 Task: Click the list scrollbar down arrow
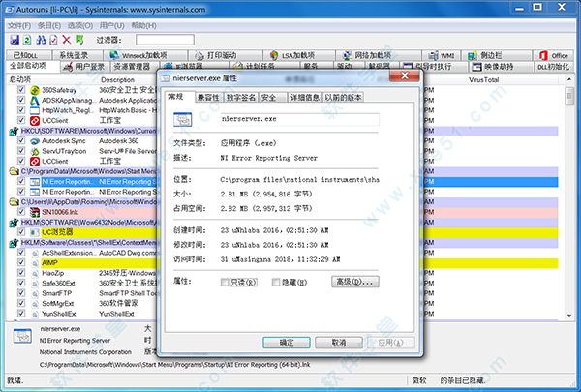569,316
